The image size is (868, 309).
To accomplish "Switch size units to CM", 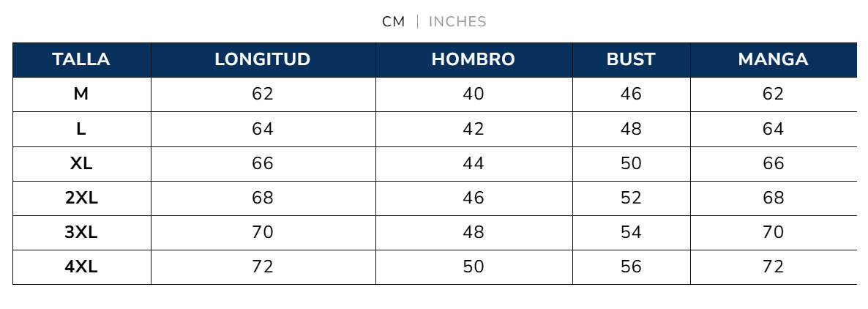I will (x=393, y=22).
